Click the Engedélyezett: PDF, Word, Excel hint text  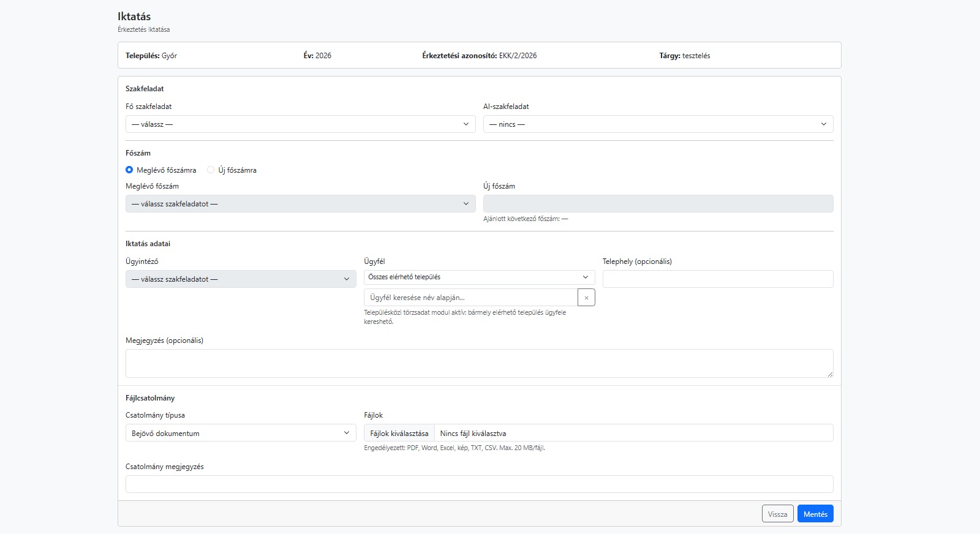454,448
